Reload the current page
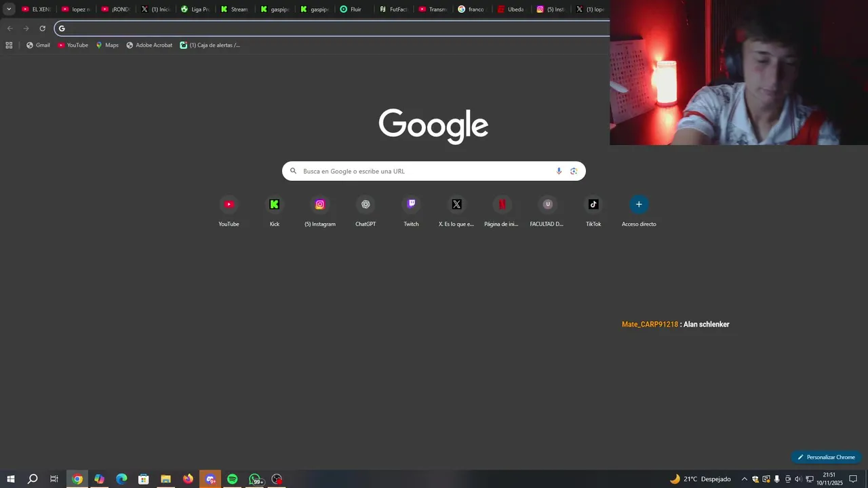 [42, 28]
